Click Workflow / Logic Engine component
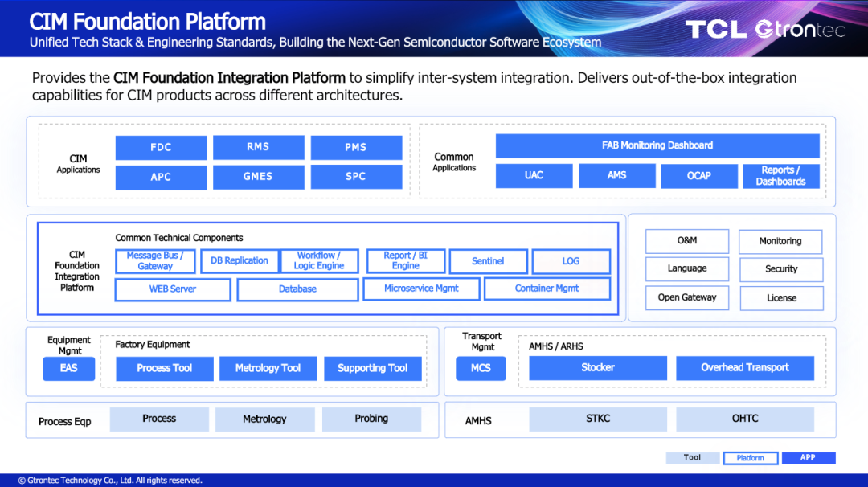Image resolution: width=868 pixels, height=487 pixels. tap(319, 261)
